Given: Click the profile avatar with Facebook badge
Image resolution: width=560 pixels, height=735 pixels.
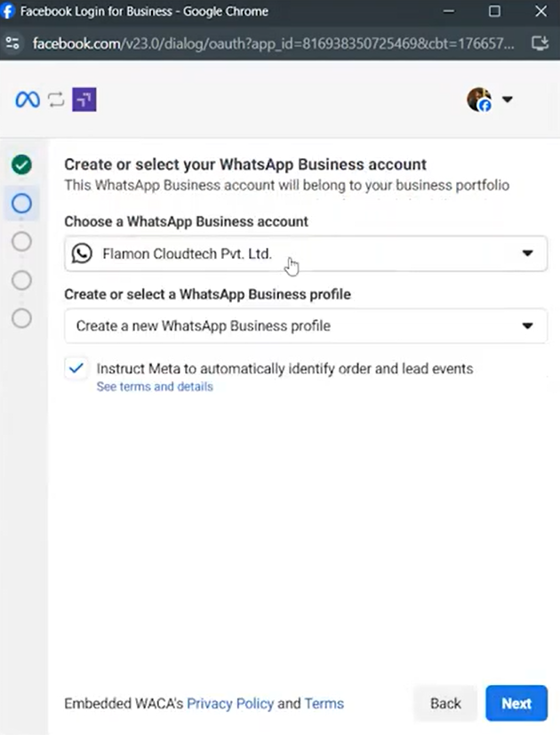Looking at the screenshot, I should click(x=479, y=100).
